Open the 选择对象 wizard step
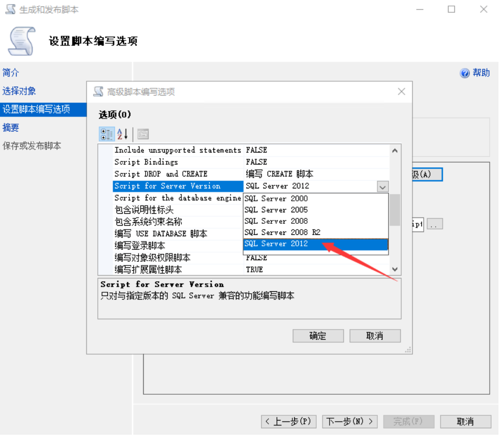The height and width of the screenshot is (437, 504). [19, 91]
